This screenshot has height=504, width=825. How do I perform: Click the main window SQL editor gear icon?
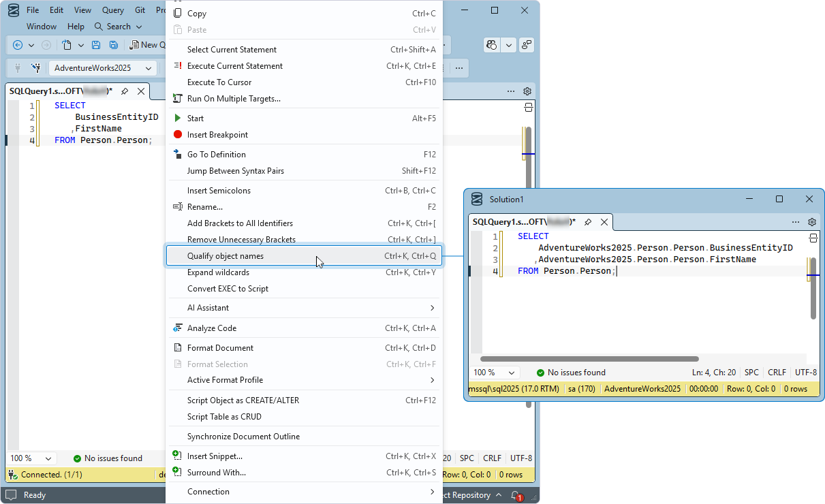(527, 91)
